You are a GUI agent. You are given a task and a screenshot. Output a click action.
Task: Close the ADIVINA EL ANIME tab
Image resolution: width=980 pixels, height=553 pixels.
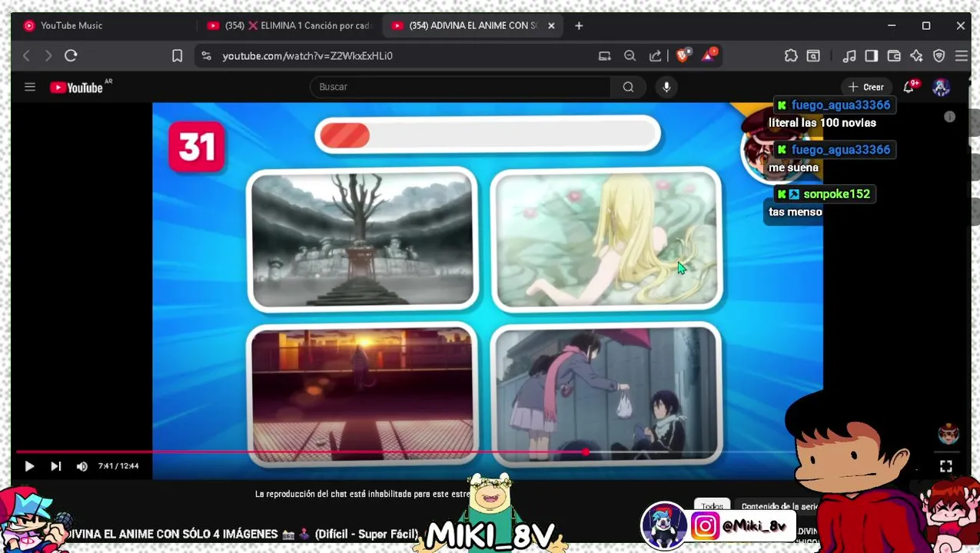[x=551, y=25]
